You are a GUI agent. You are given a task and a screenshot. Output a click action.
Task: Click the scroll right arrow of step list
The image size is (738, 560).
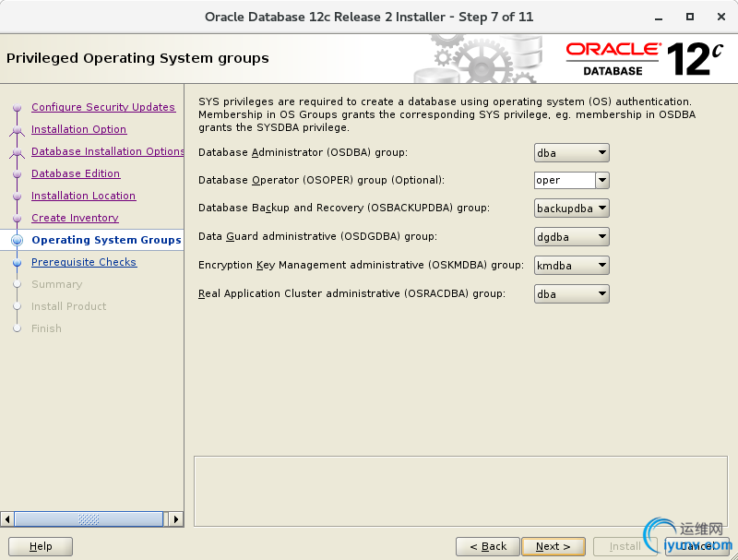[176, 519]
